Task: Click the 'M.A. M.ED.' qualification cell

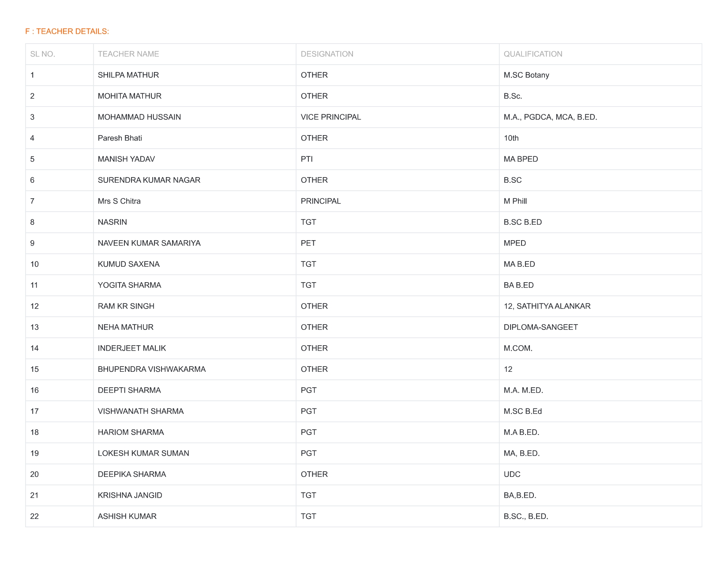Action: click(523, 390)
